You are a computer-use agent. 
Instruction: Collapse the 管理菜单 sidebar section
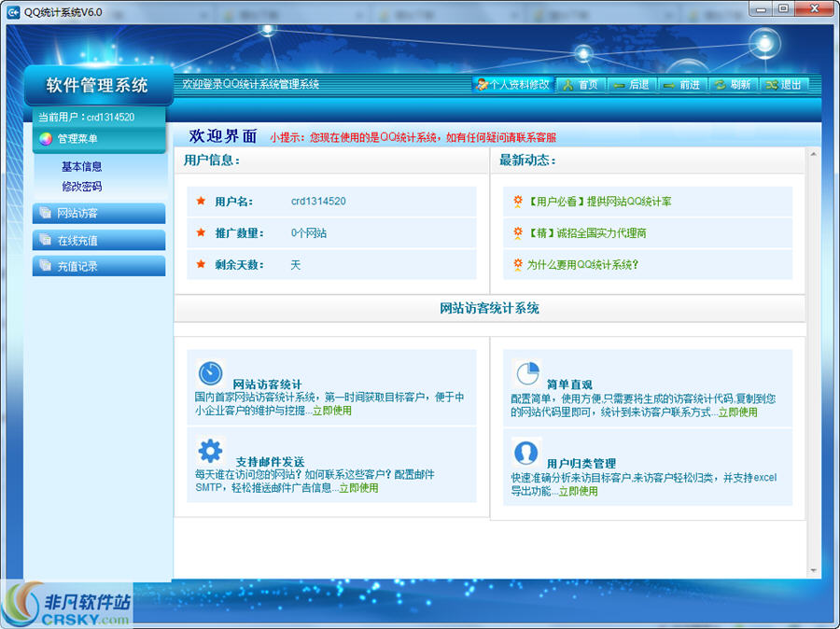click(99, 139)
